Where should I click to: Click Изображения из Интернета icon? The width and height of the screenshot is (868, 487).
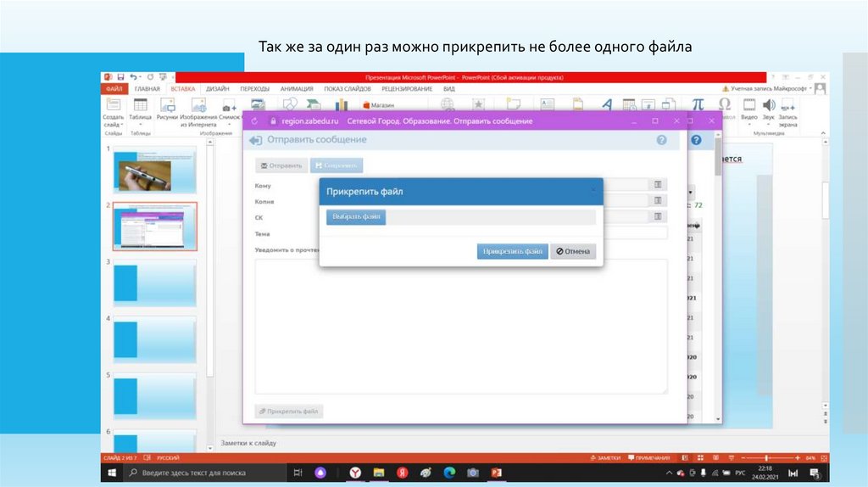pyautogui.click(x=198, y=105)
